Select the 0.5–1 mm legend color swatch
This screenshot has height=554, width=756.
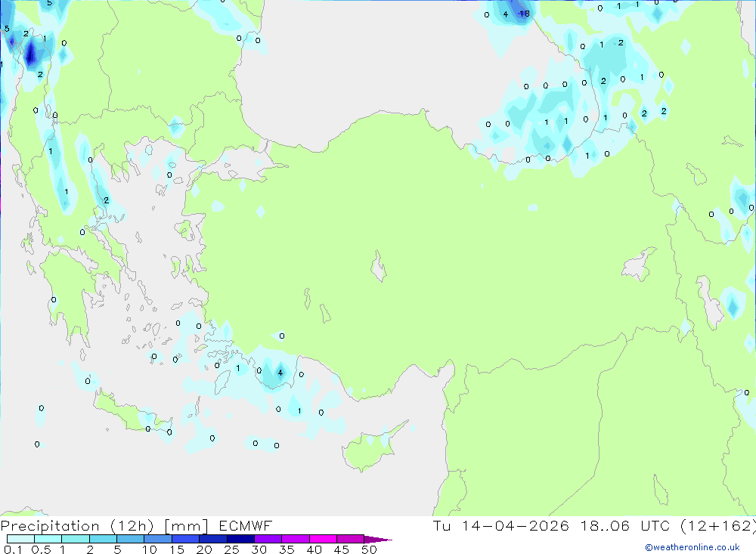pos(48,539)
